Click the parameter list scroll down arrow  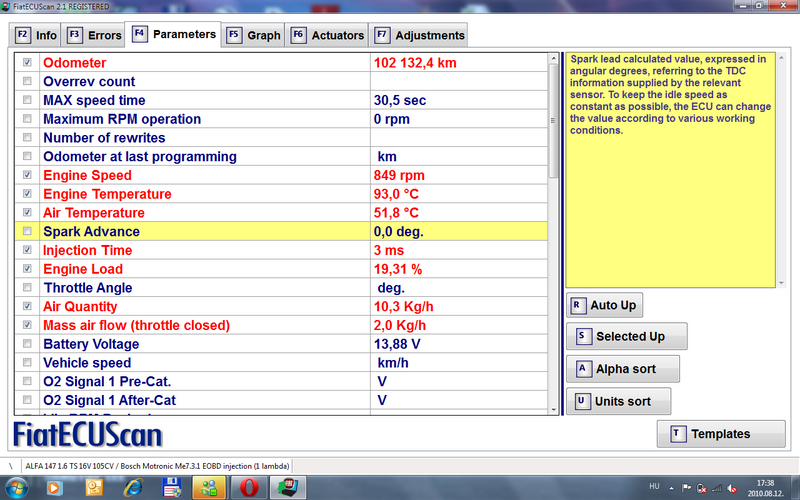click(553, 407)
